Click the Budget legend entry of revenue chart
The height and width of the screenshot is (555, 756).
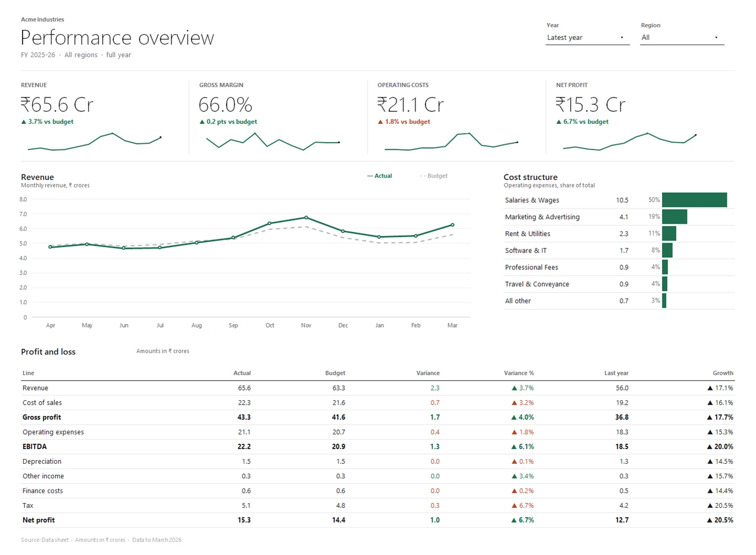pos(434,176)
